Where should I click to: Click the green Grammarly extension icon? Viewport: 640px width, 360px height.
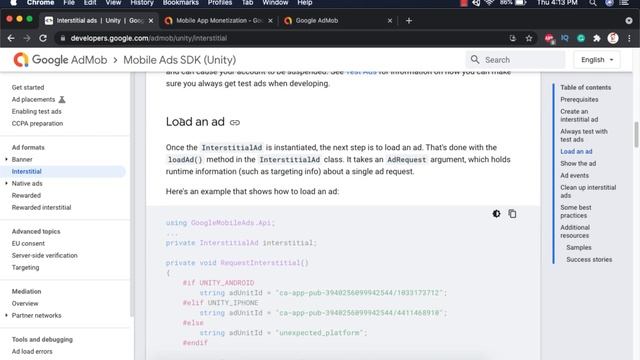tap(581, 38)
